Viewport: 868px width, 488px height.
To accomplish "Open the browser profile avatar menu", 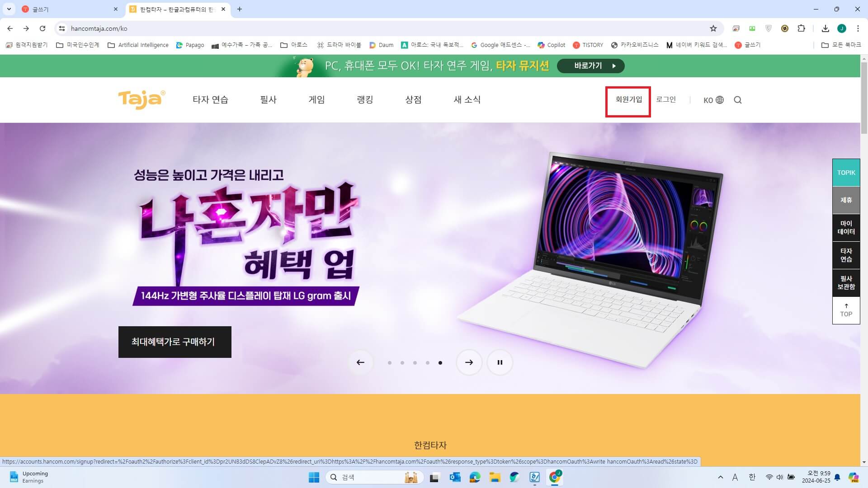I will point(842,28).
